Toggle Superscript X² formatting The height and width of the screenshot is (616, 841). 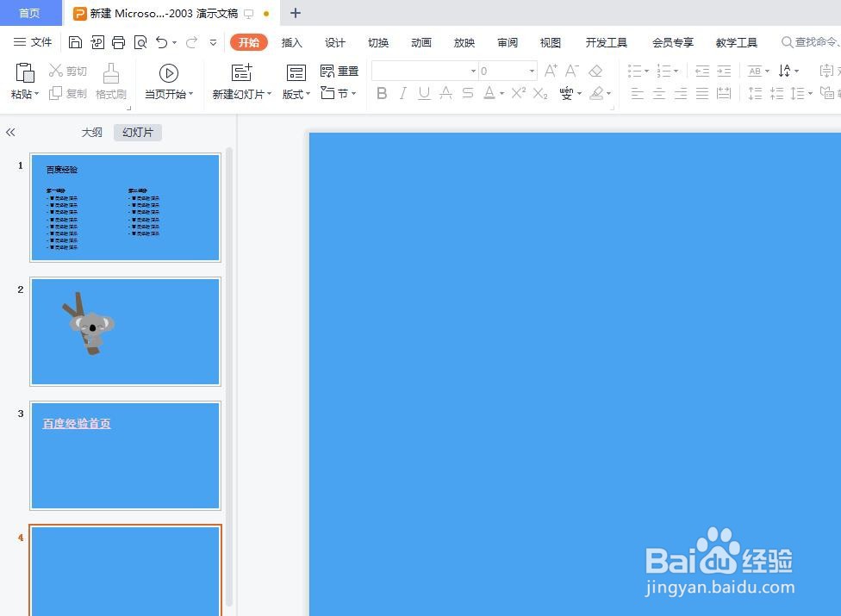pyautogui.click(x=518, y=93)
